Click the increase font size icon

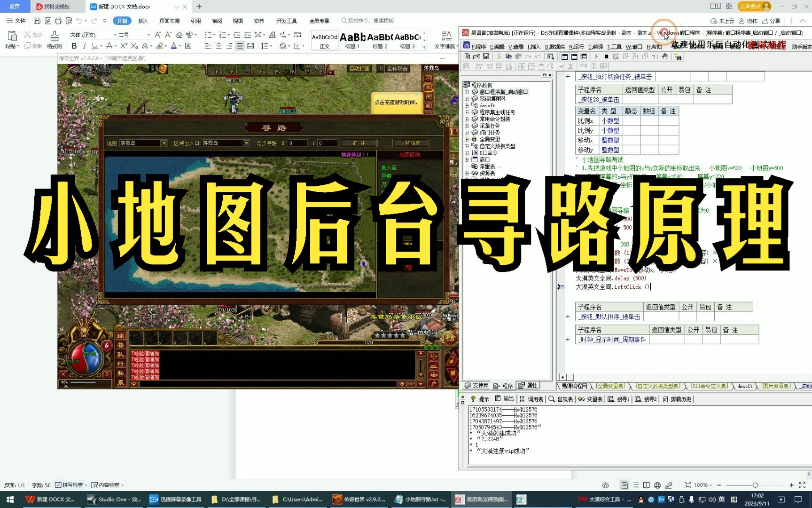tap(158, 35)
